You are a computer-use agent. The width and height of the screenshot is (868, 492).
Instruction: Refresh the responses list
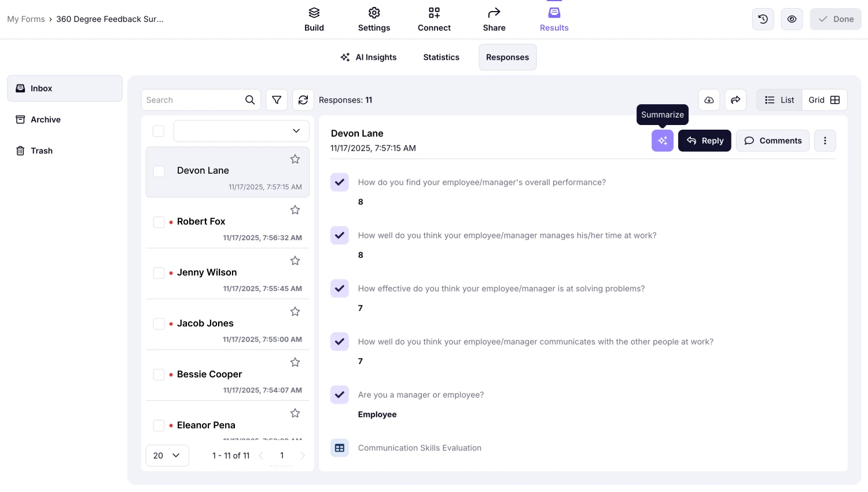[x=303, y=100]
